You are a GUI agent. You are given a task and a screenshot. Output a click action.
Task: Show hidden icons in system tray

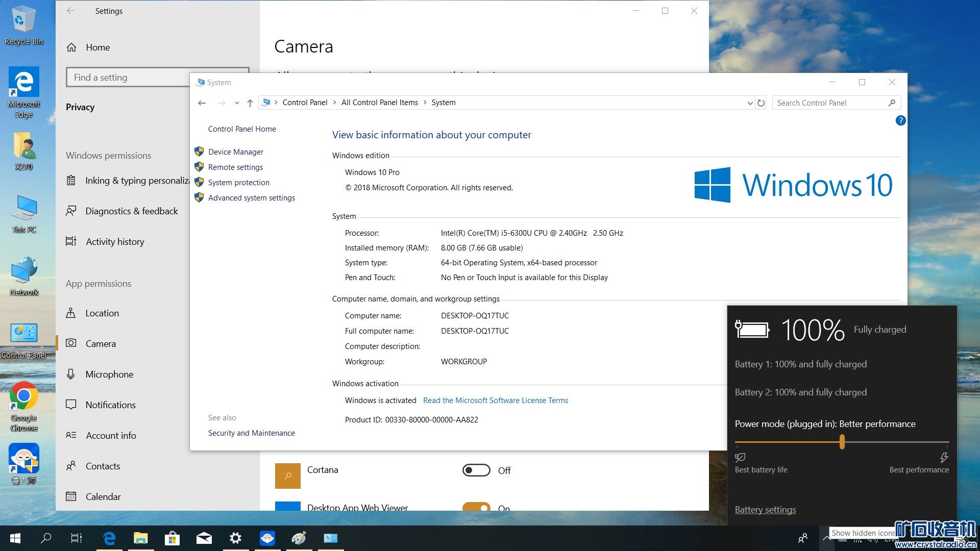tap(826, 538)
